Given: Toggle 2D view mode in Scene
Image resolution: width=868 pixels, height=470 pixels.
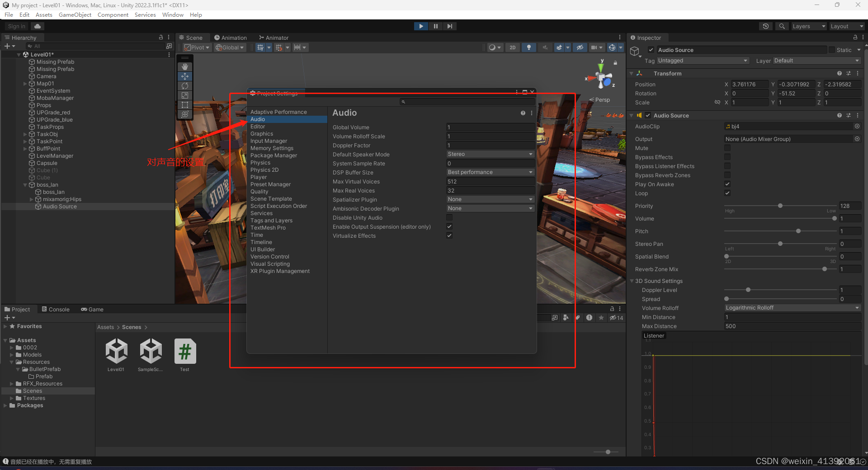Looking at the screenshot, I should pos(512,47).
